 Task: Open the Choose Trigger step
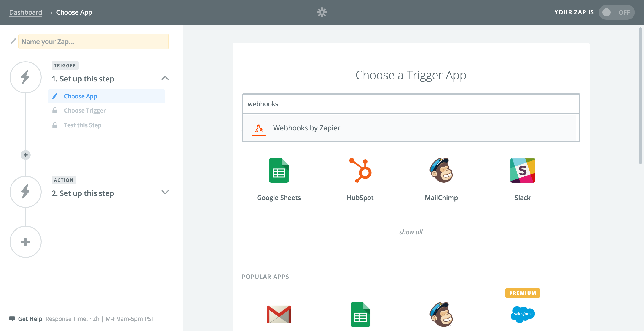(x=85, y=111)
